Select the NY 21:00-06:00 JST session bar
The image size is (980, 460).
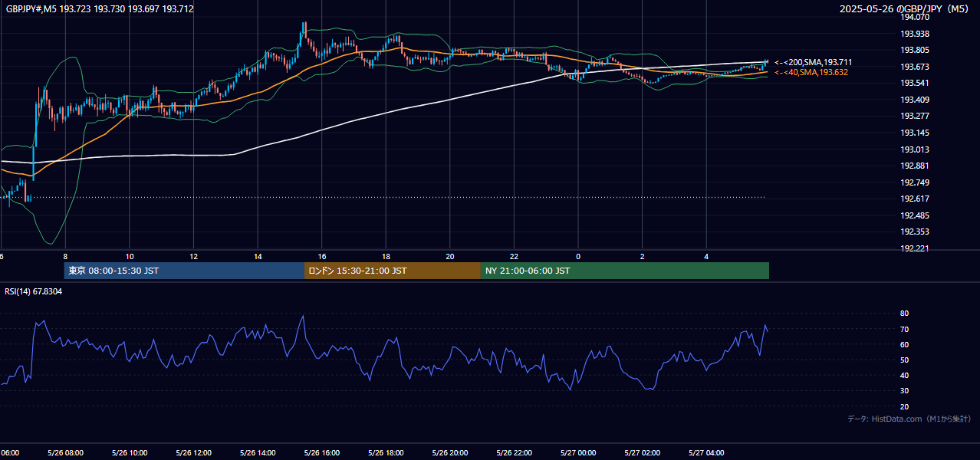tap(625, 271)
